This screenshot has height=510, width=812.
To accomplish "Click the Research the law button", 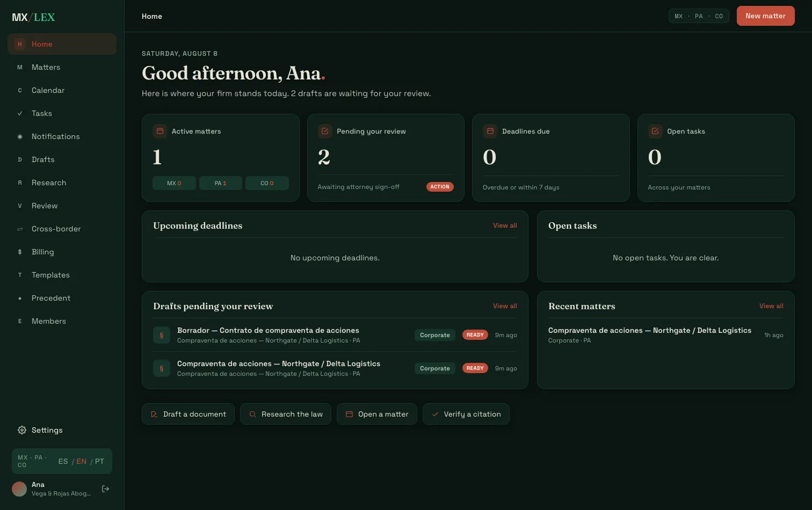I will tap(286, 414).
